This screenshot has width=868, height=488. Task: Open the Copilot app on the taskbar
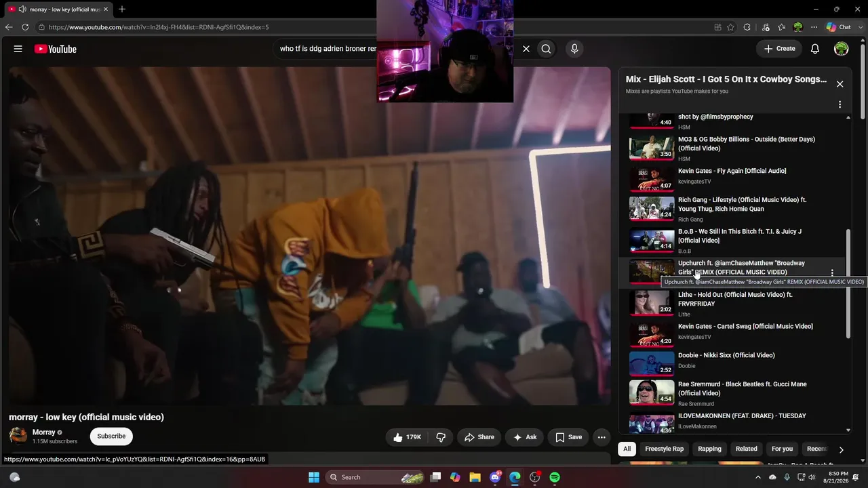click(x=455, y=477)
